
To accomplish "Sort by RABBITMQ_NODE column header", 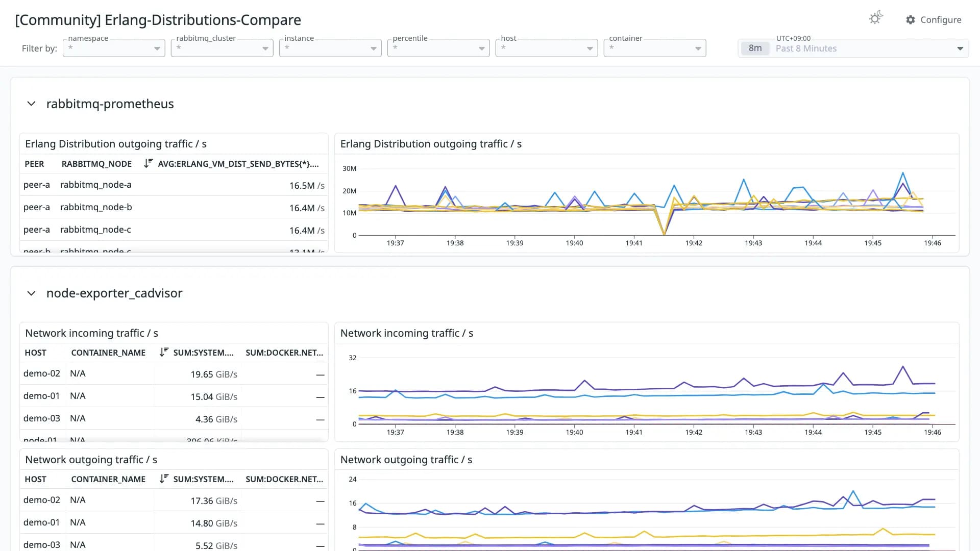I will 96,164.
